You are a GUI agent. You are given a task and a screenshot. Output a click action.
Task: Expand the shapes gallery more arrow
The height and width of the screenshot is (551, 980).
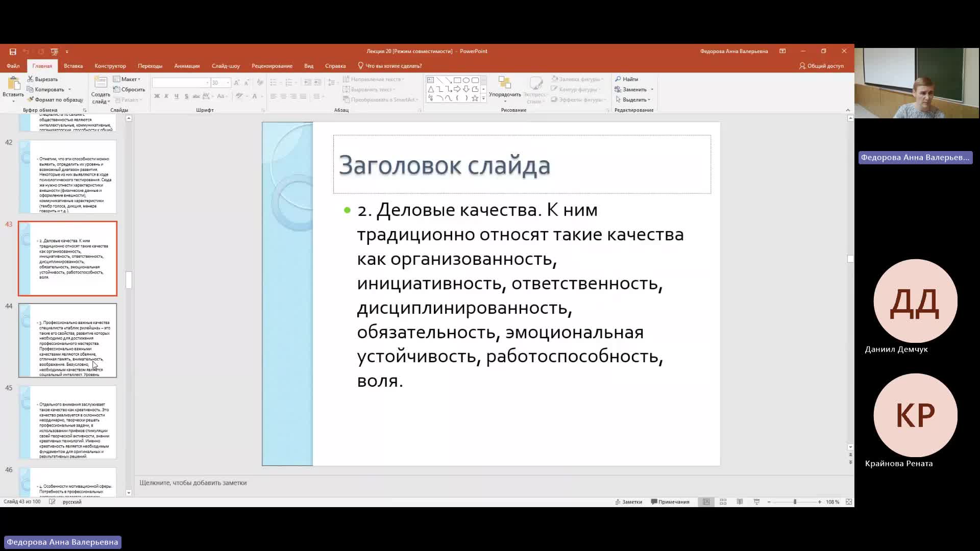(x=483, y=98)
